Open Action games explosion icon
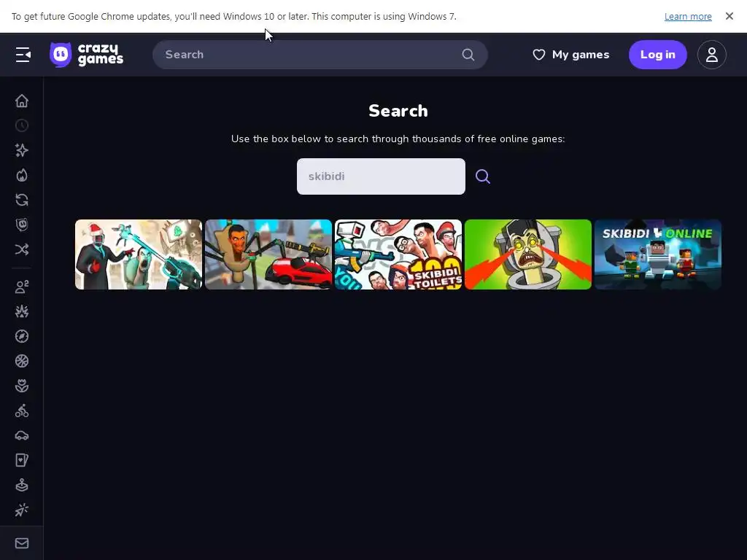 point(22,311)
